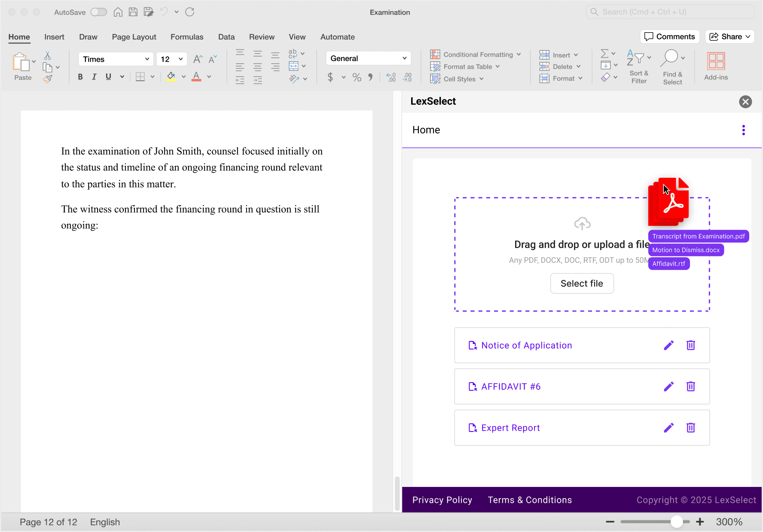The width and height of the screenshot is (763, 532).
Task: Open the LexSelect three-dot options menu
Action: point(743,130)
